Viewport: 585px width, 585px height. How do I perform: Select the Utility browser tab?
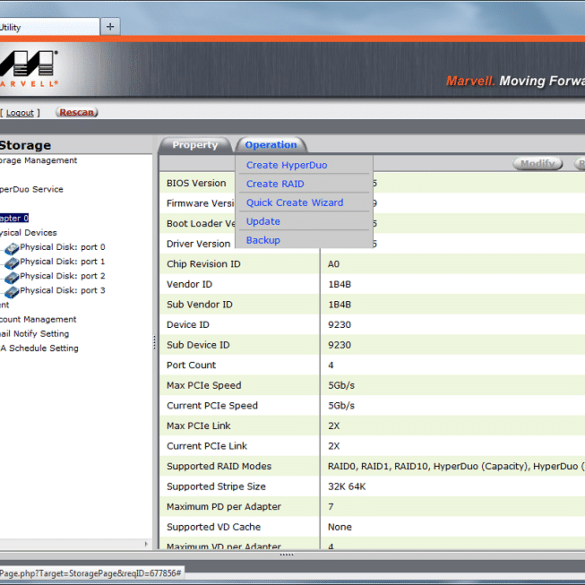pos(49,27)
